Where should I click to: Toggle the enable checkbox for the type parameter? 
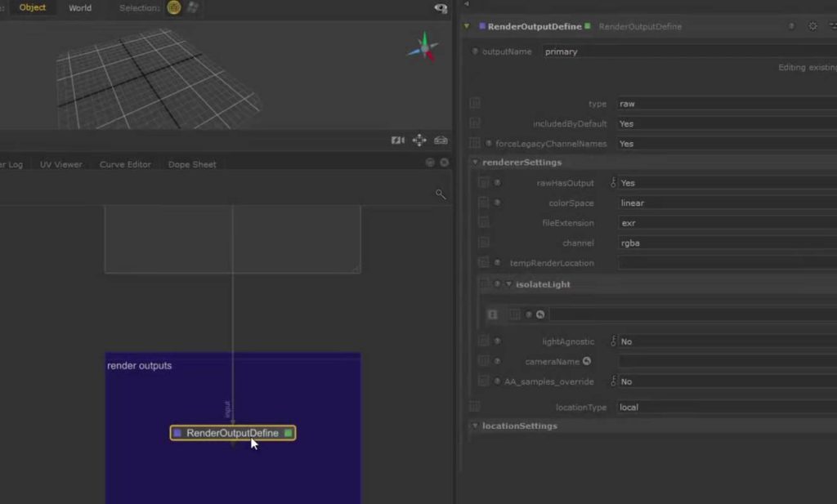(x=475, y=104)
